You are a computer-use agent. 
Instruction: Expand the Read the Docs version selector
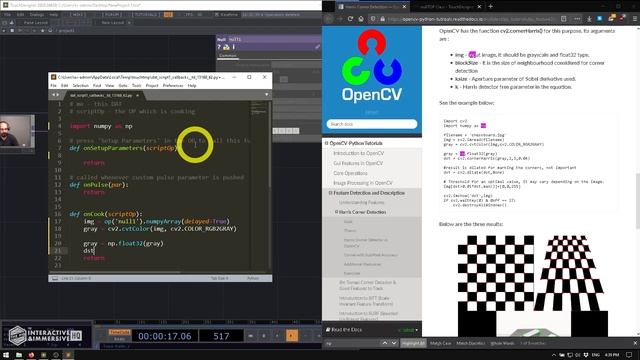point(409,330)
